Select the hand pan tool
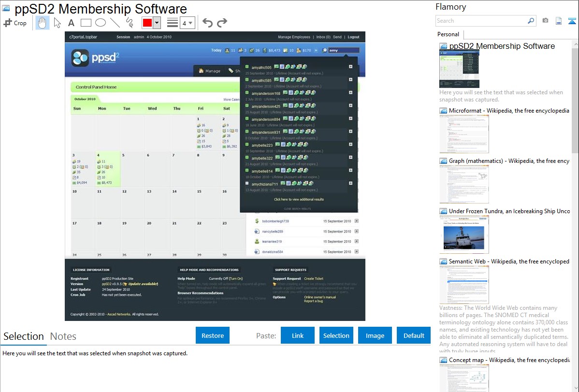 pyautogui.click(x=43, y=23)
